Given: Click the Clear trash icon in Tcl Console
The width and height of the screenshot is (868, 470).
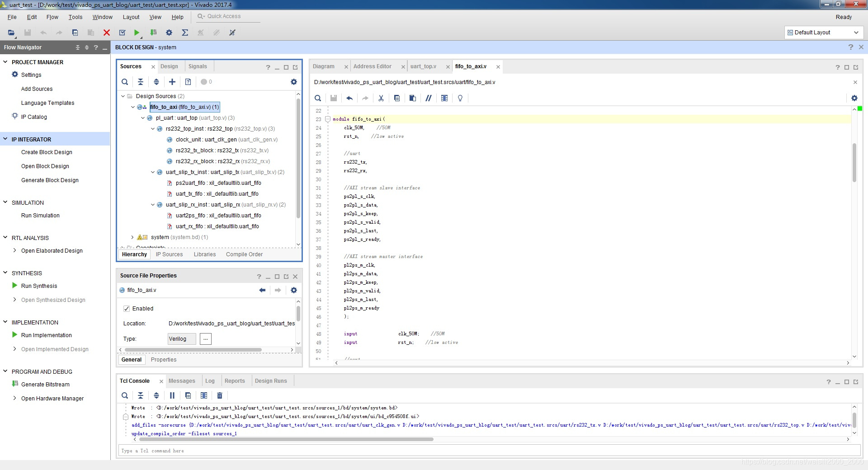Looking at the screenshot, I should [x=220, y=395].
